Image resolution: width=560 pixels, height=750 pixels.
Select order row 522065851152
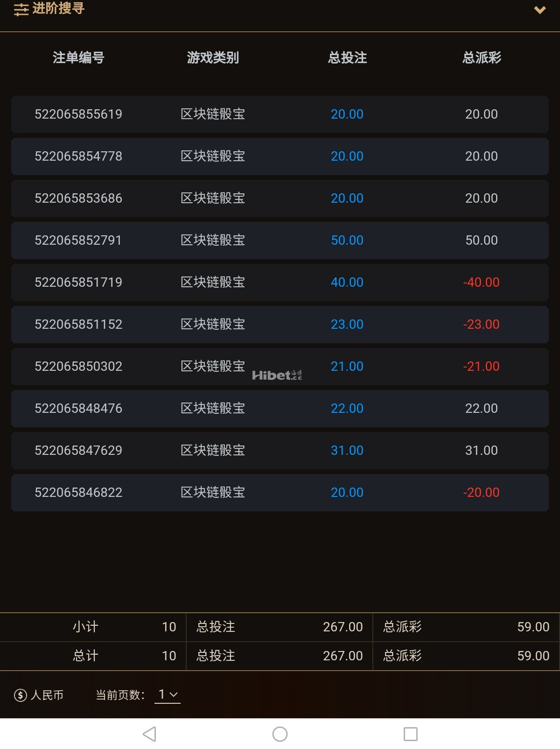(x=280, y=325)
